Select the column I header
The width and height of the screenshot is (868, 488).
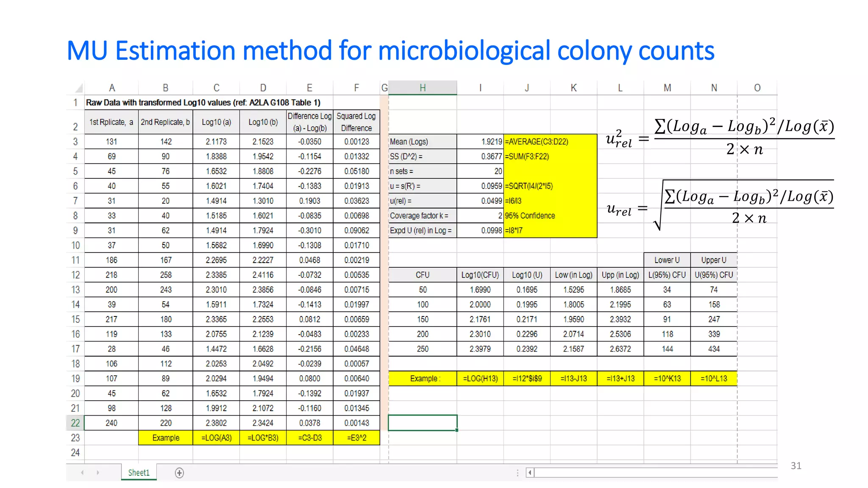pyautogui.click(x=480, y=88)
